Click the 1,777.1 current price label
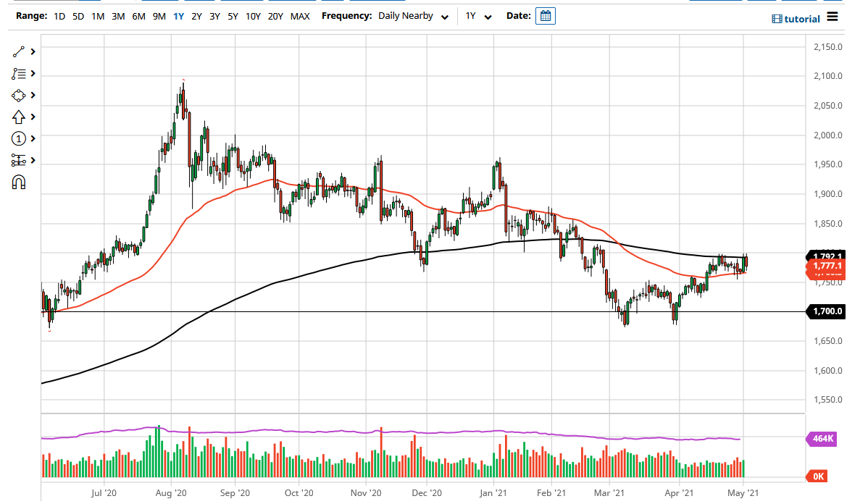Screen dimensions: 847x504 [x=827, y=266]
